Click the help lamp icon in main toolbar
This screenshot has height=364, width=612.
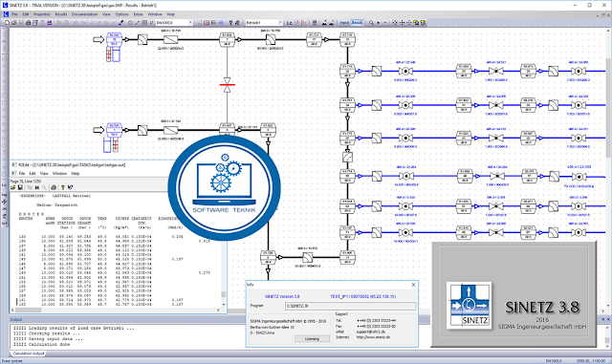point(230,23)
